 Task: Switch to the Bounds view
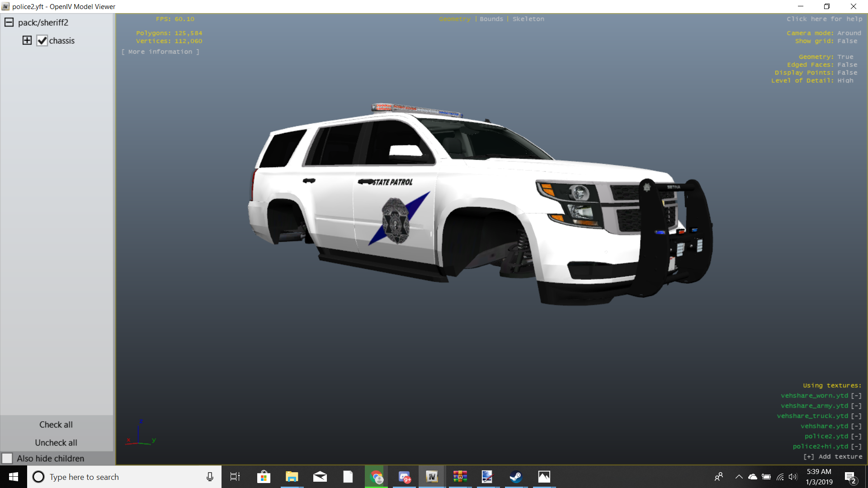click(491, 19)
